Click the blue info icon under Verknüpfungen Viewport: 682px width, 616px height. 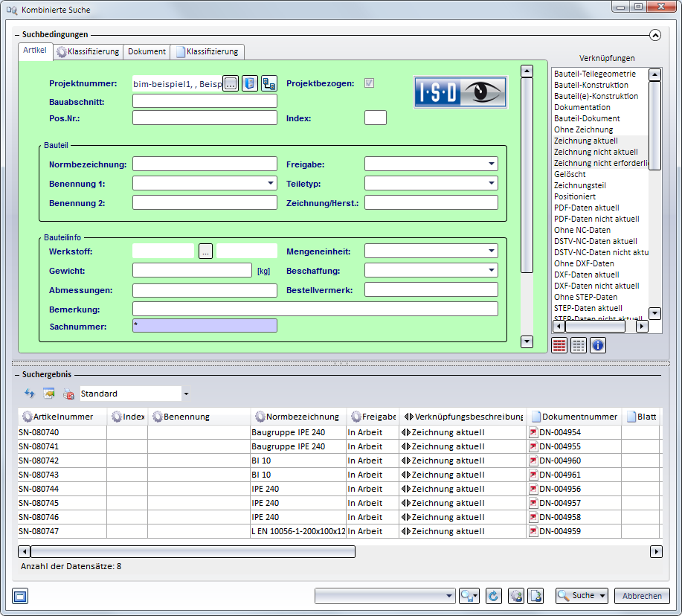click(x=598, y=345)
